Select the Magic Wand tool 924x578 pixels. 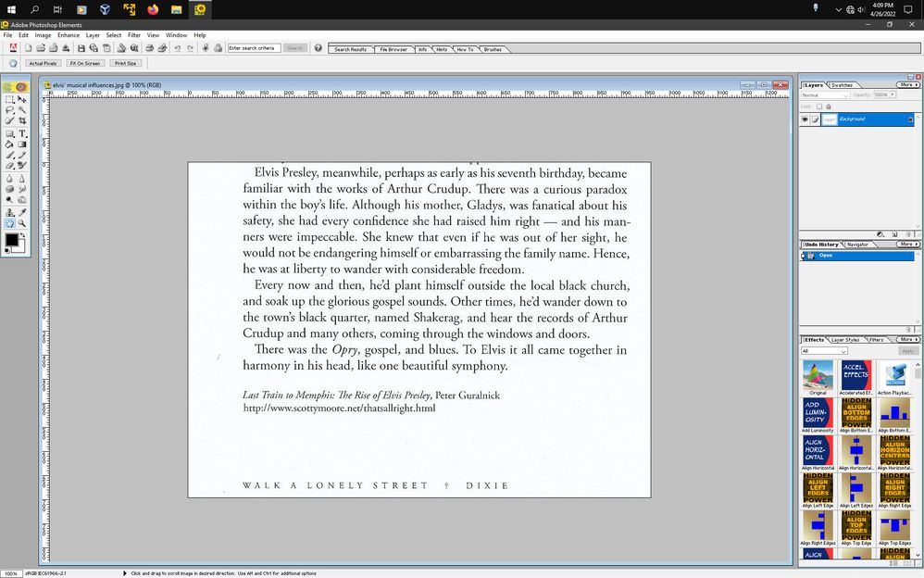point(22,109)
